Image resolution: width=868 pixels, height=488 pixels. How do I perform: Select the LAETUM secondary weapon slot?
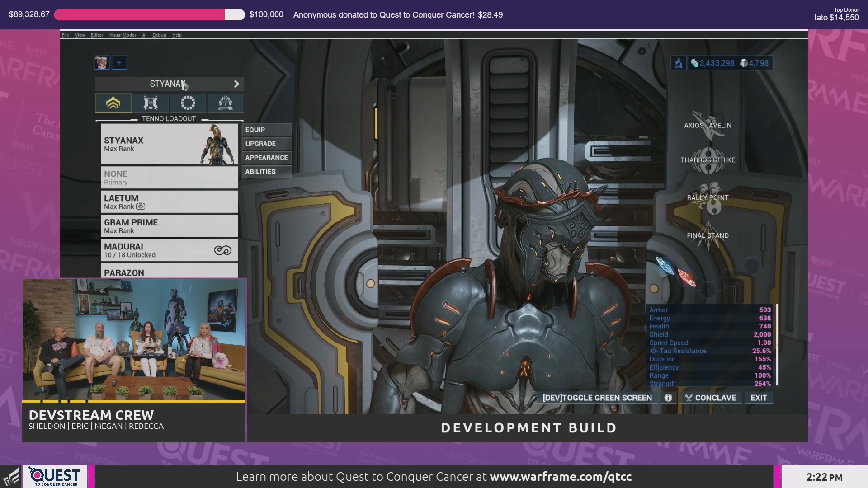(x=169, y=202)
